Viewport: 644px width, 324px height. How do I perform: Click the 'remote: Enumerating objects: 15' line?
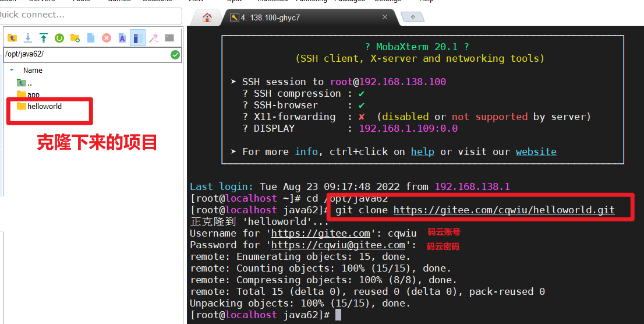(x=300, y=257)
